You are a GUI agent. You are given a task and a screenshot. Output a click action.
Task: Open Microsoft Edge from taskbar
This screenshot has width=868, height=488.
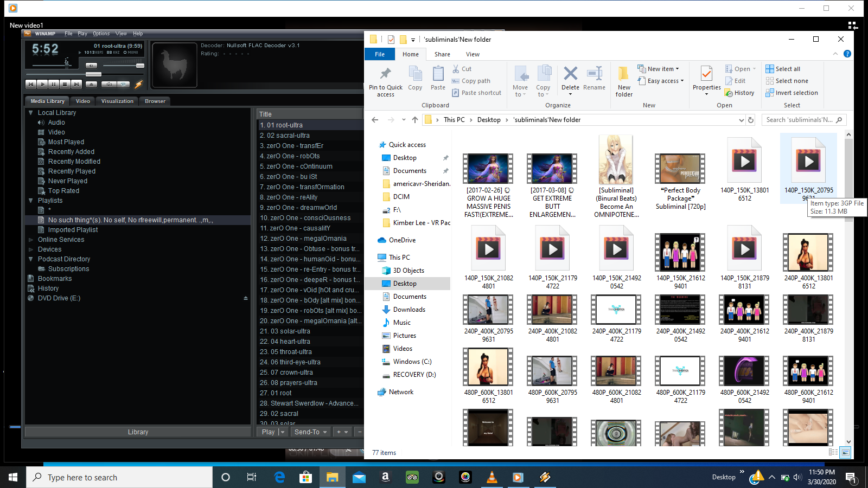pos(279,477)
